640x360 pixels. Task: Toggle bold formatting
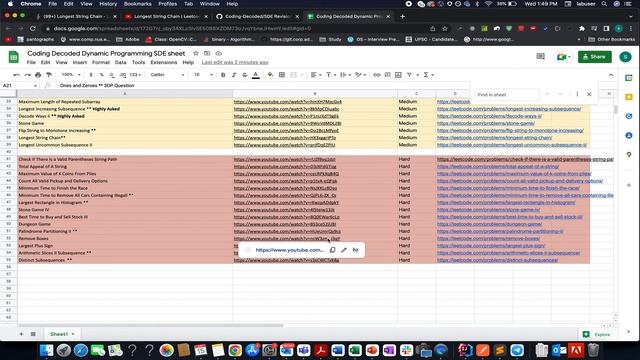223,75
